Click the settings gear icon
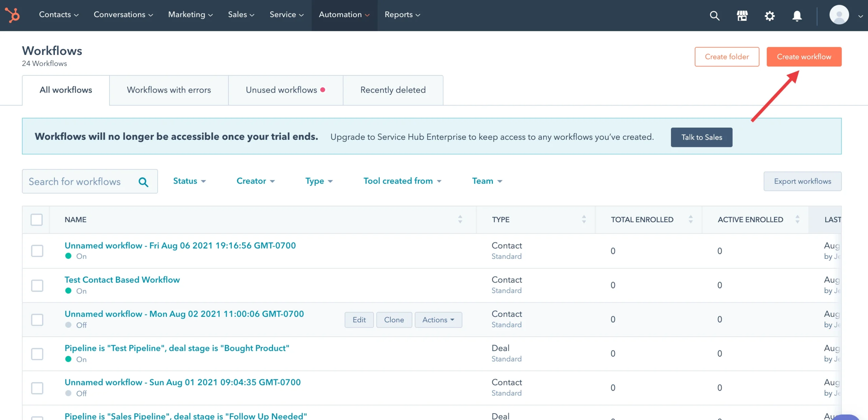Viewport: 868px width, 420px height. coord(770,16)
